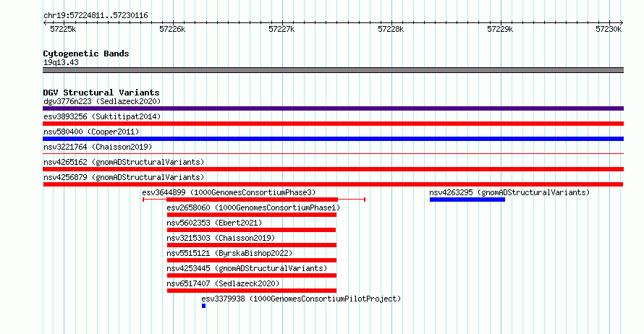The width and height of the screenshot is (644, 334).
Task: Click the 57229k ruler tick label
Action: (x=500, y=29)
